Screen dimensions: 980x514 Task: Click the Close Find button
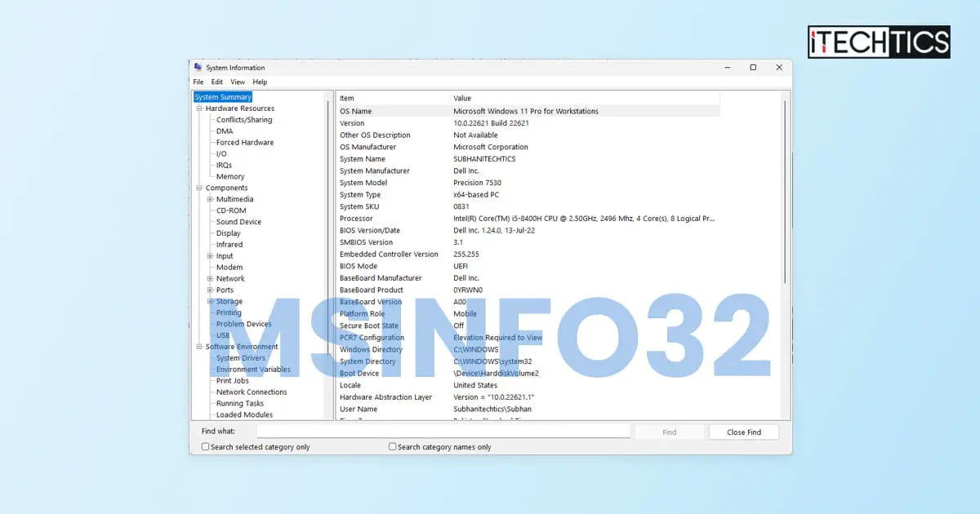click(x=742, y=431)
